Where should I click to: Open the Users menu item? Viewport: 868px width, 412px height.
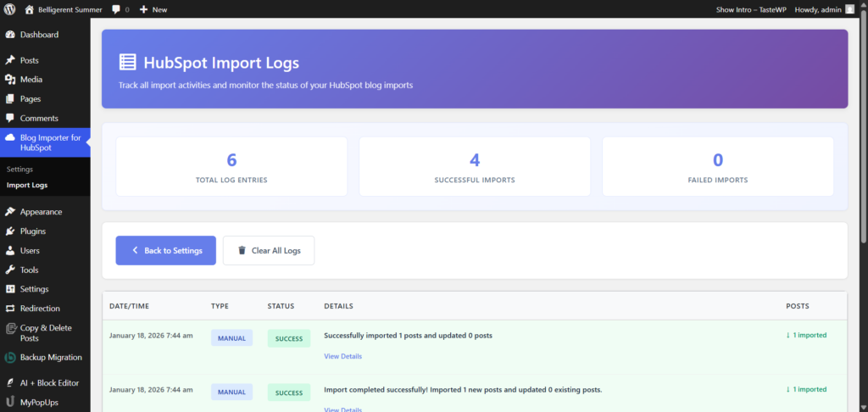click(x=30, y=251)
